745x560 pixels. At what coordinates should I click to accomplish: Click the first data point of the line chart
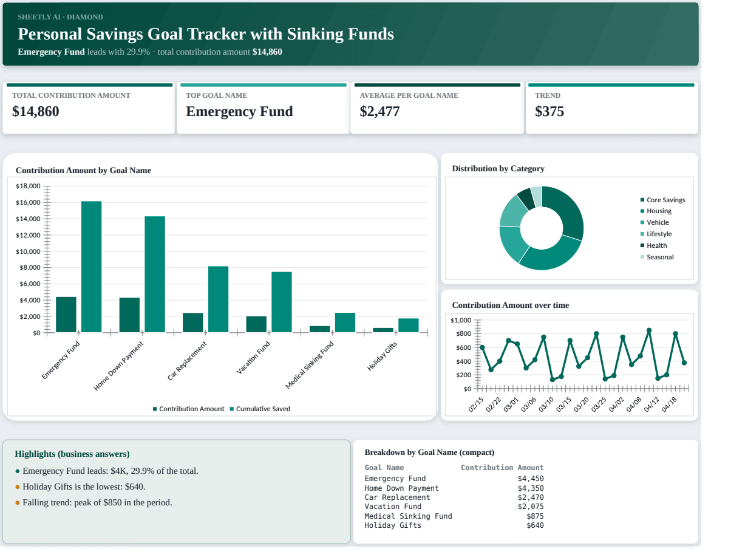tap(482, 347)
